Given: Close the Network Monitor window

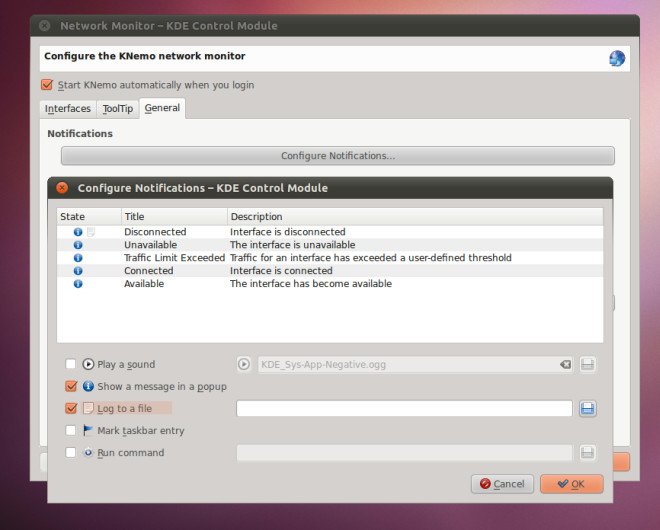Looking at the screenshot, I should coord(45,26).
